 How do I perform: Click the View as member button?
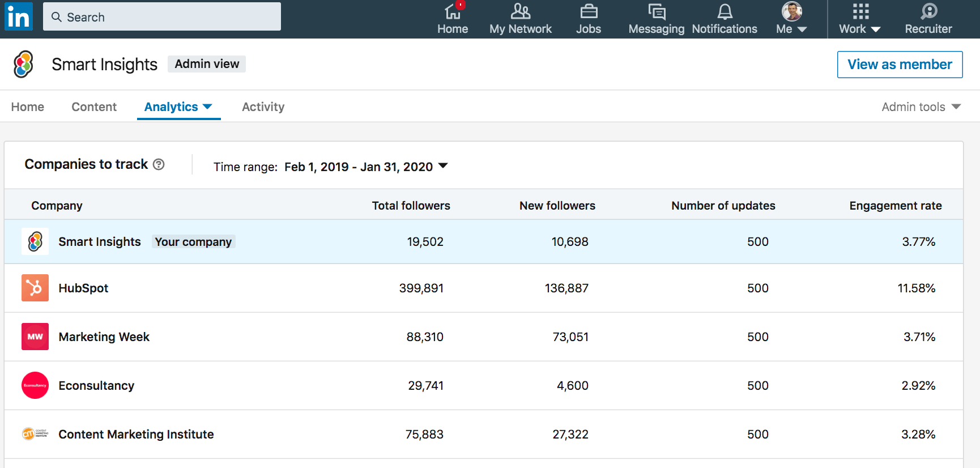coord(900,65)
